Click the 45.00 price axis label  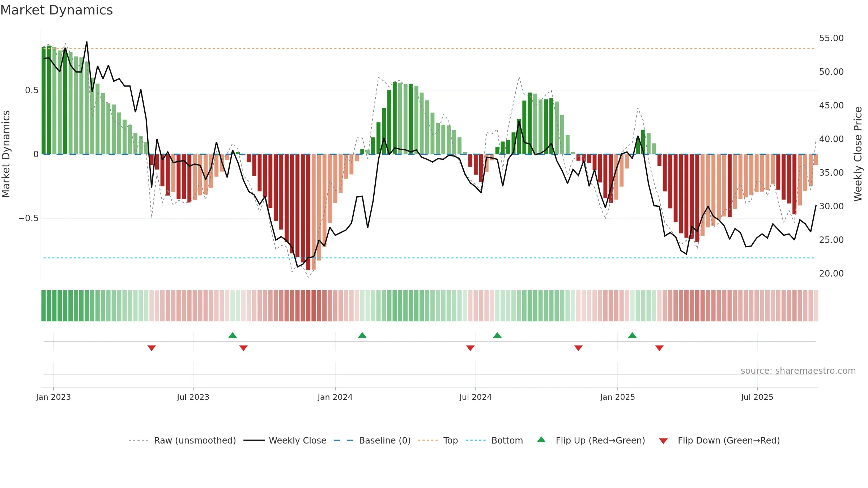pyautogui.click(x=831, y=105)
